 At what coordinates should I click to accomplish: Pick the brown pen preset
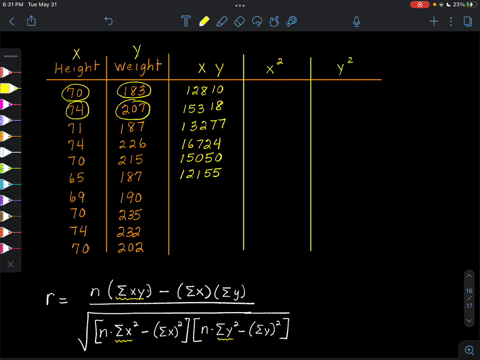click(x=10, y=216)
